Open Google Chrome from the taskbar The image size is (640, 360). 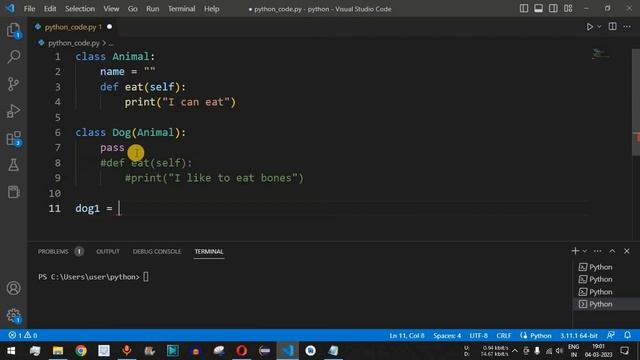pyautogui.click(x=81, y=351)
